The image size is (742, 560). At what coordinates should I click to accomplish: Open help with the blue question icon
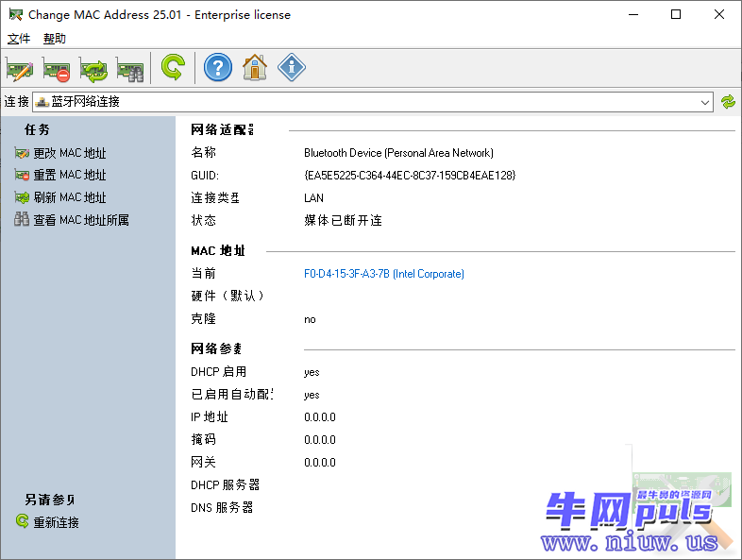(218, 68)
